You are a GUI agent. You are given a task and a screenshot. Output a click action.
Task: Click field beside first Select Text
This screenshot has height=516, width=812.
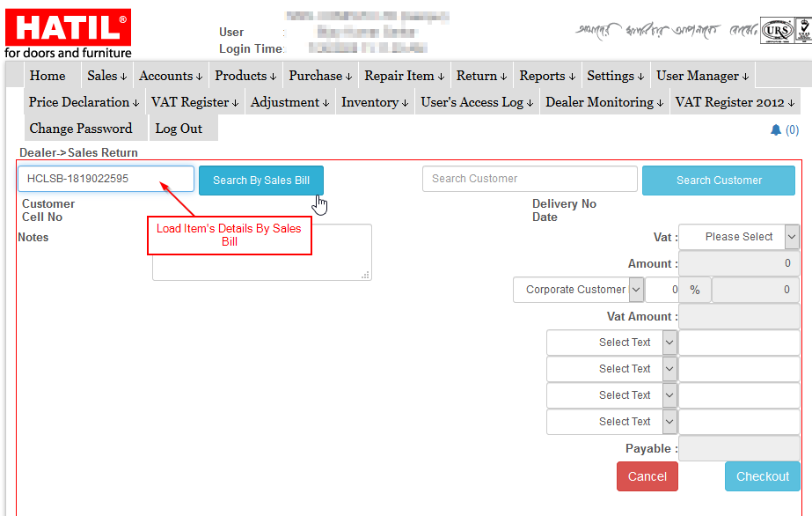[x=739, y=343]
